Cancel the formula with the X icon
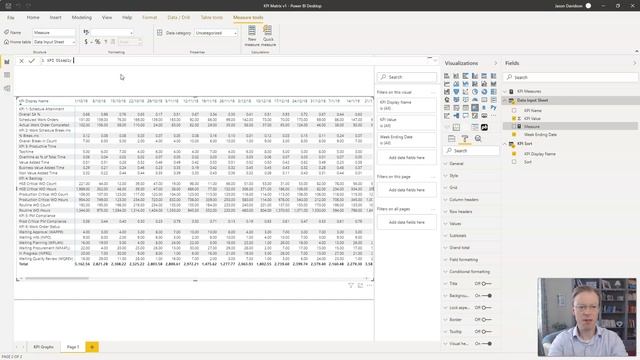The height and width of the screenshot is (360, 640). point(21,61)
